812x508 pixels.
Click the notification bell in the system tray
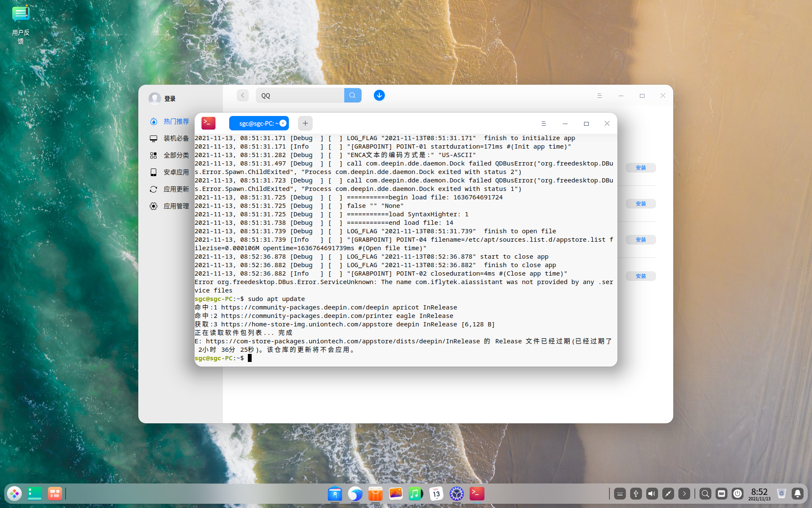[797, 494]
